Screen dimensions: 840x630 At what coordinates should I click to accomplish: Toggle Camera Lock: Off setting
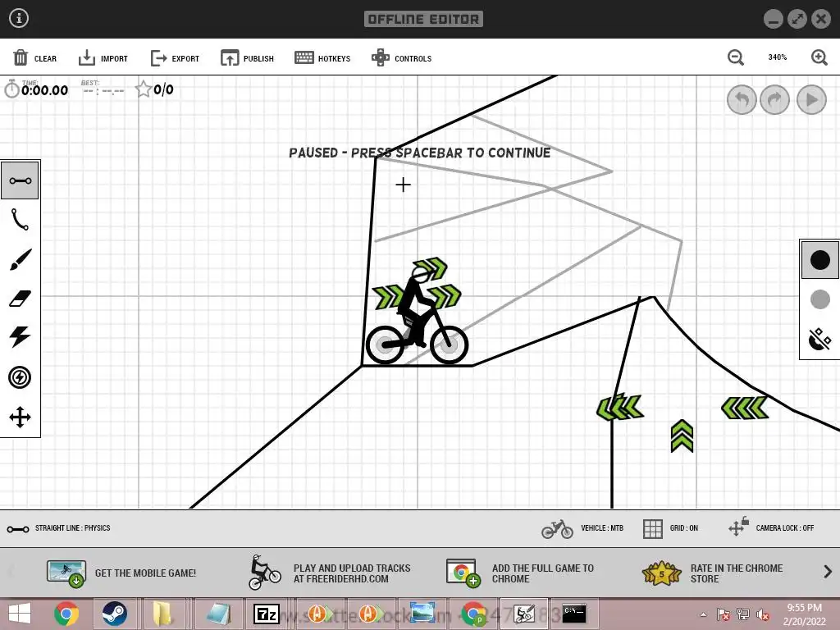point(771,527)
